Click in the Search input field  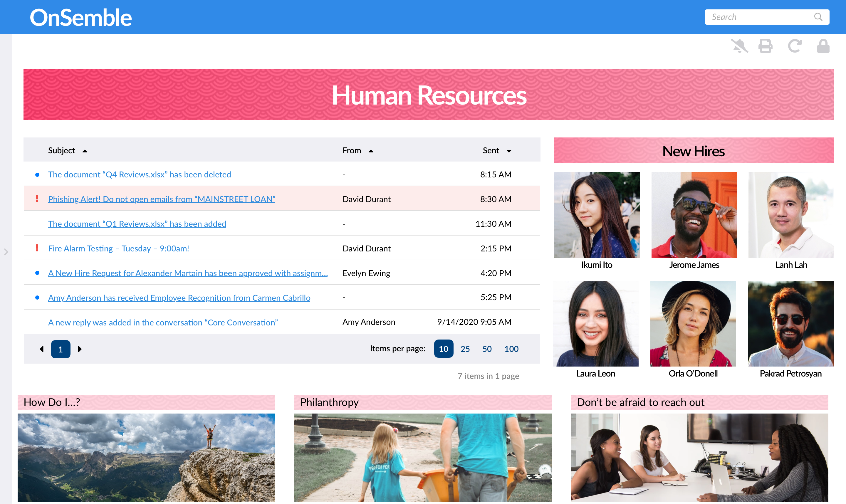pyautogui.click(x=757, y=17)
